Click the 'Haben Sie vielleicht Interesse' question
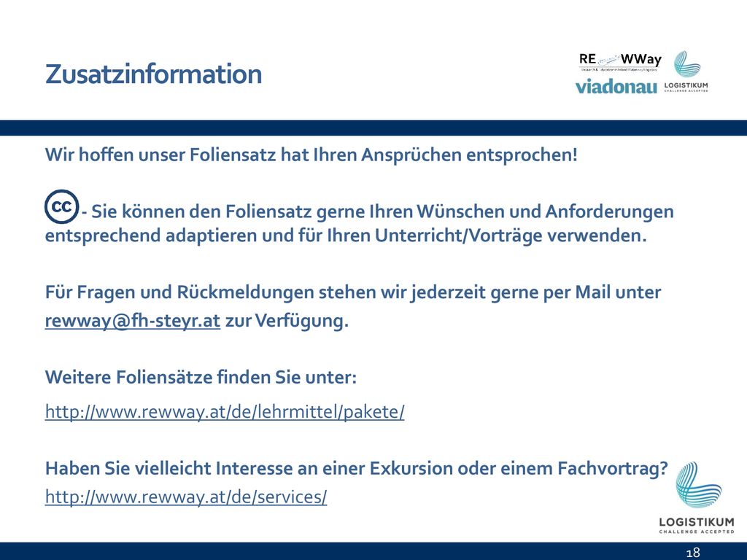747x560 pixels. click(356, 468)
